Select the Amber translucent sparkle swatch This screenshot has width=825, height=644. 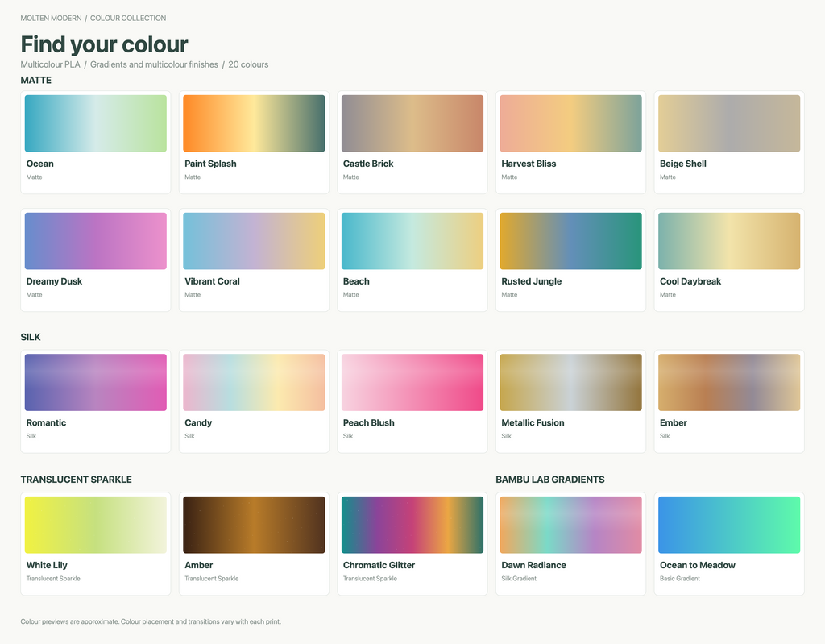click(254, 525)
